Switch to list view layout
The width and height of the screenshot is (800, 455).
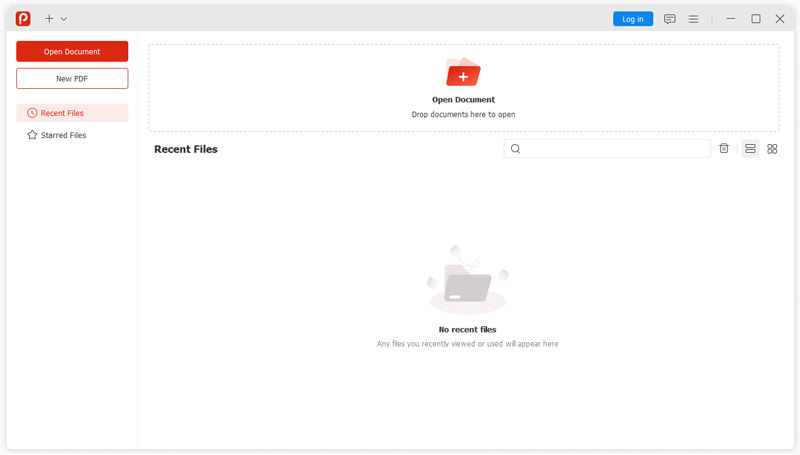click(750, 149)
